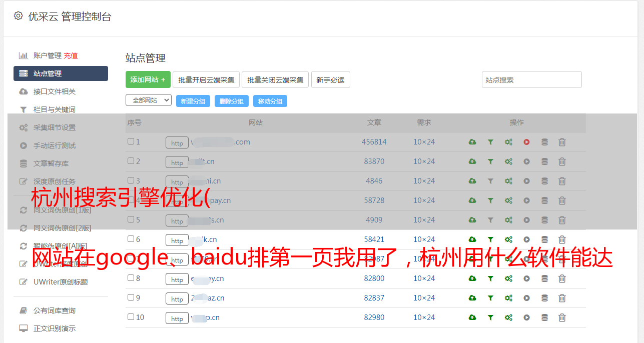Click trash icon in row 4

point(562,200)
